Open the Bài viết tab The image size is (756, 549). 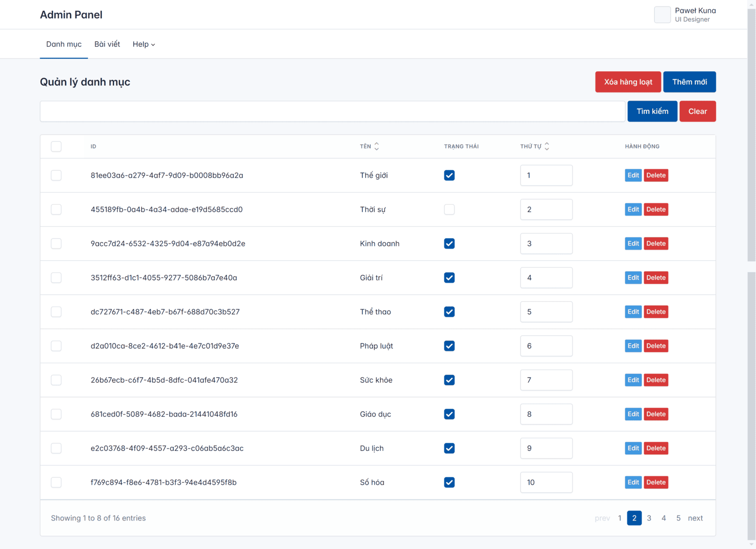[107, 44]
